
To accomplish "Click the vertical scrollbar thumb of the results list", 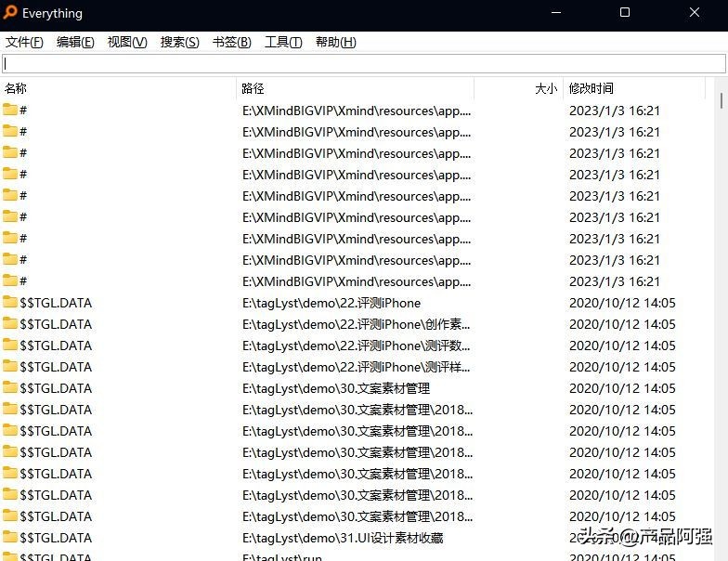I will [x=721, y=100].
